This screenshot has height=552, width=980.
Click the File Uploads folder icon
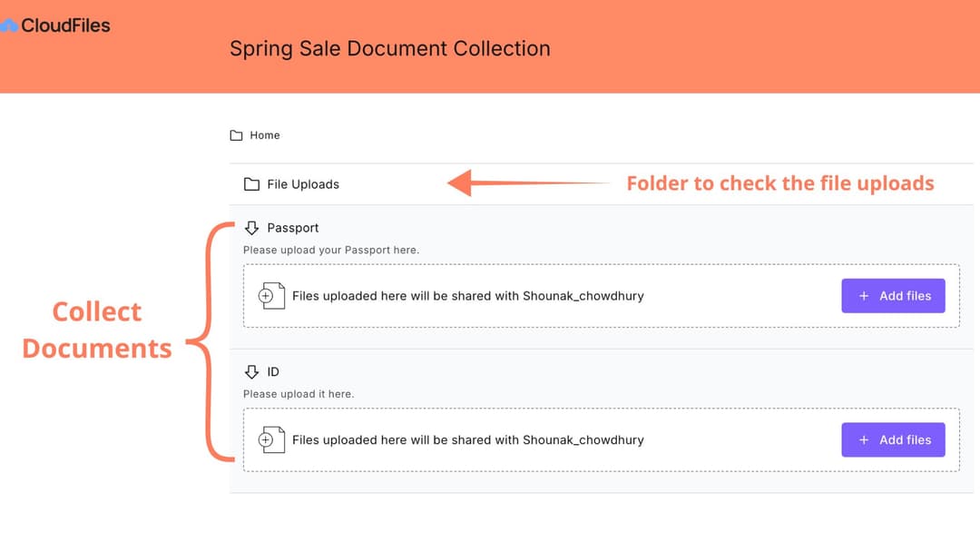click(x=251, y=184)
